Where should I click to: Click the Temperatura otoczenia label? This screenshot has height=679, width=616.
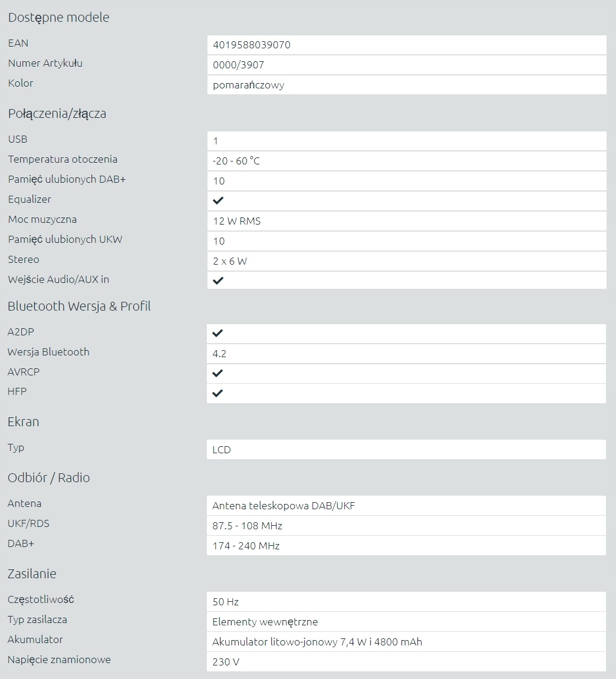[x=62, y=159]
